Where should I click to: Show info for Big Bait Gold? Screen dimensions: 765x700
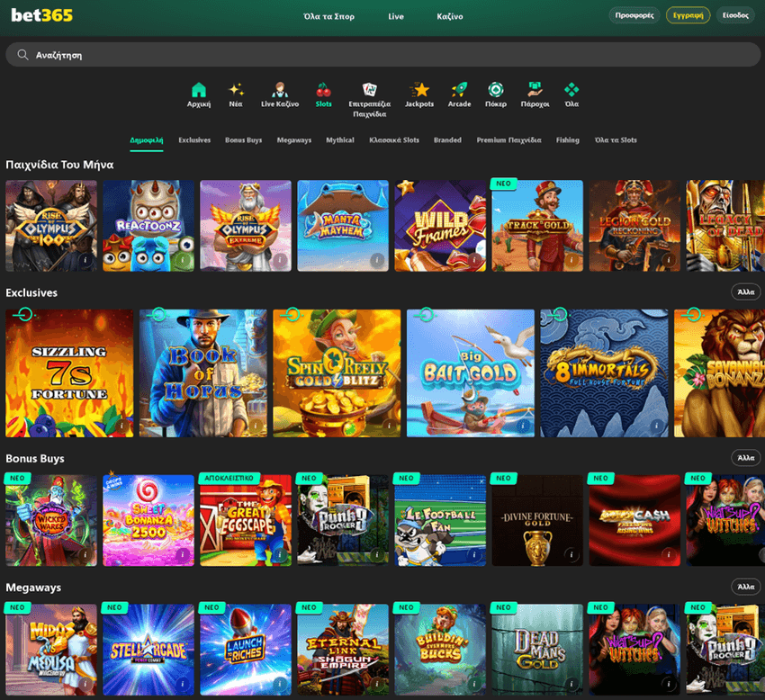(x=523, y=426)
